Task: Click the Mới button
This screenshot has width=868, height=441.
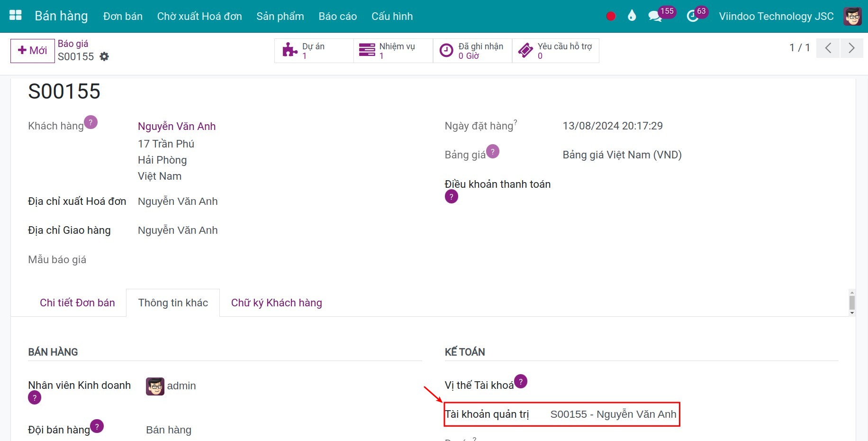Action: coord(32,50)
